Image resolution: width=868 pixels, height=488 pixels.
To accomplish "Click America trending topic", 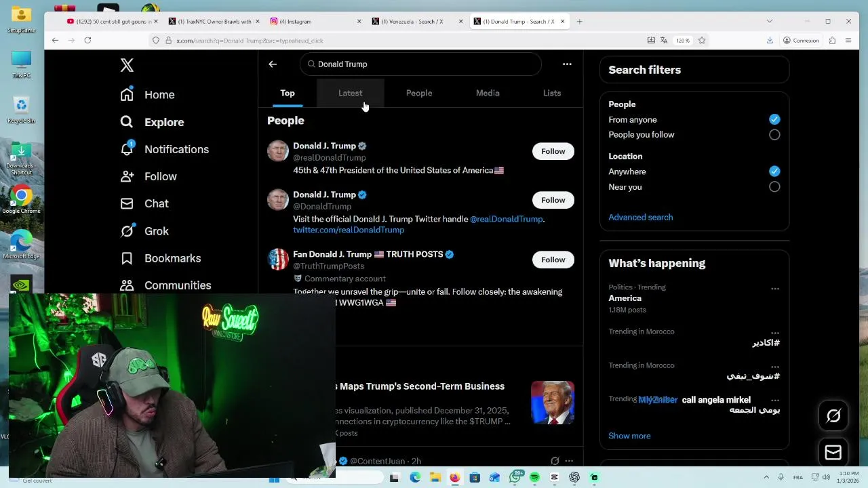I will click(x=625, y=298).
